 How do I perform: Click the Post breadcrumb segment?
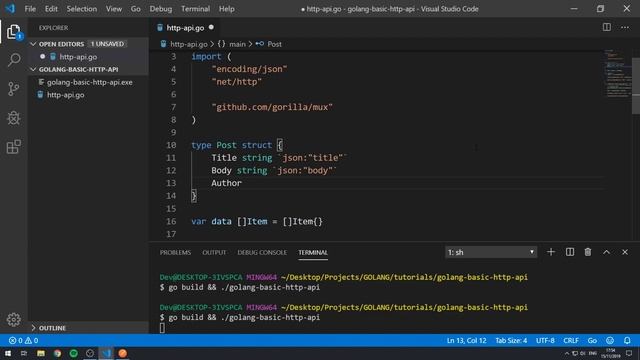point(274,44)
